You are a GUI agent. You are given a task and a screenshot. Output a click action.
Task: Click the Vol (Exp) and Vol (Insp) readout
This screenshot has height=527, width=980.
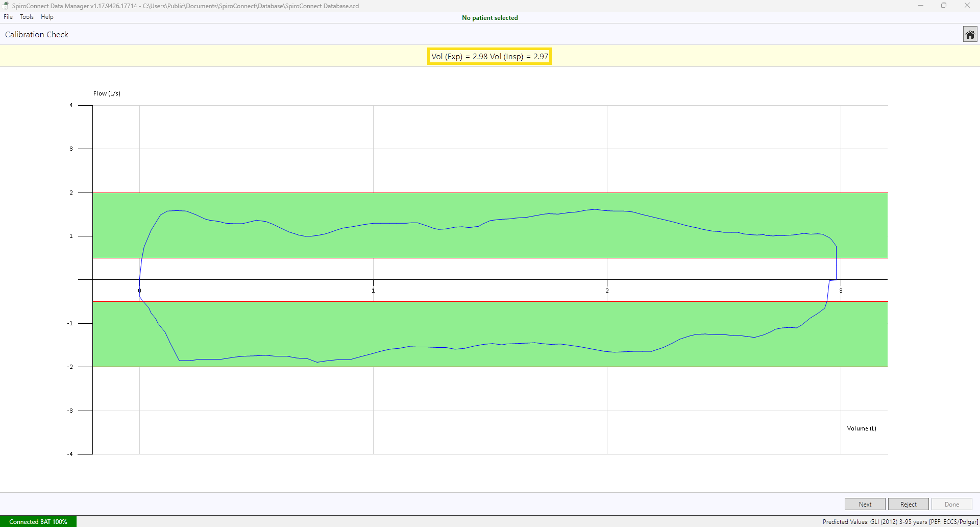coord(489,56)
